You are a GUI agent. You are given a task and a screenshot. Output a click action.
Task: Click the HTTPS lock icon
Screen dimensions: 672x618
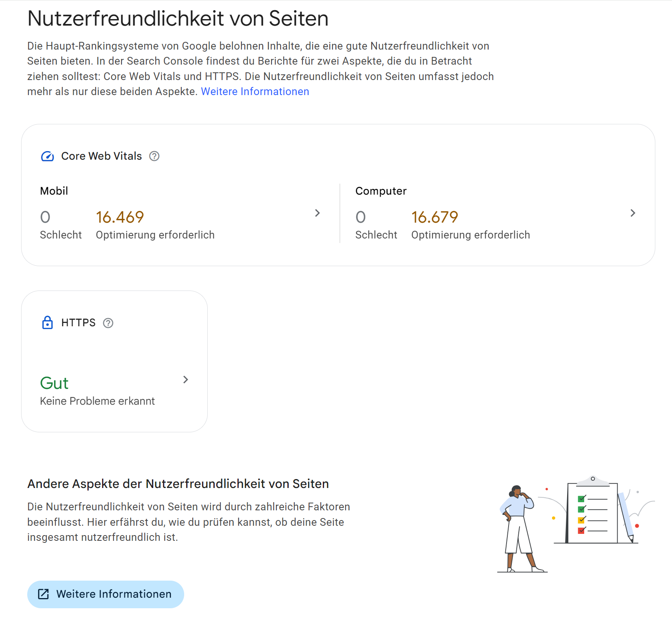[x=48, y=323]
